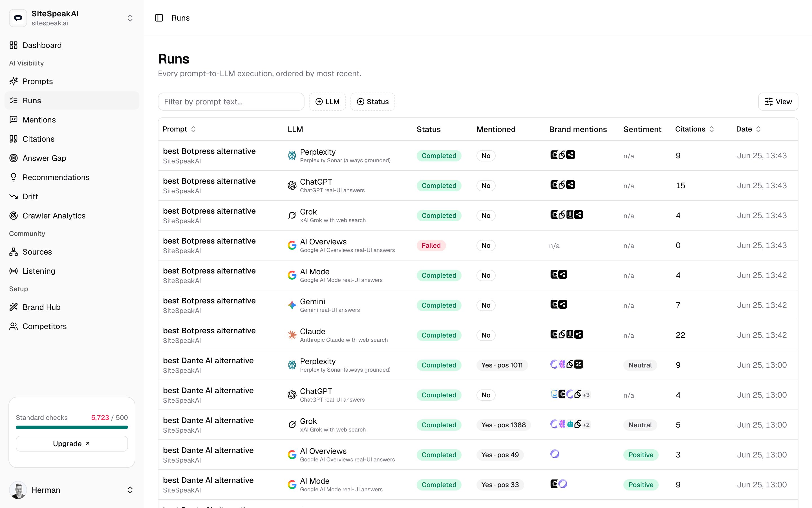
Task: Open Mentions page in sidebar
Action: click(72, 120)
